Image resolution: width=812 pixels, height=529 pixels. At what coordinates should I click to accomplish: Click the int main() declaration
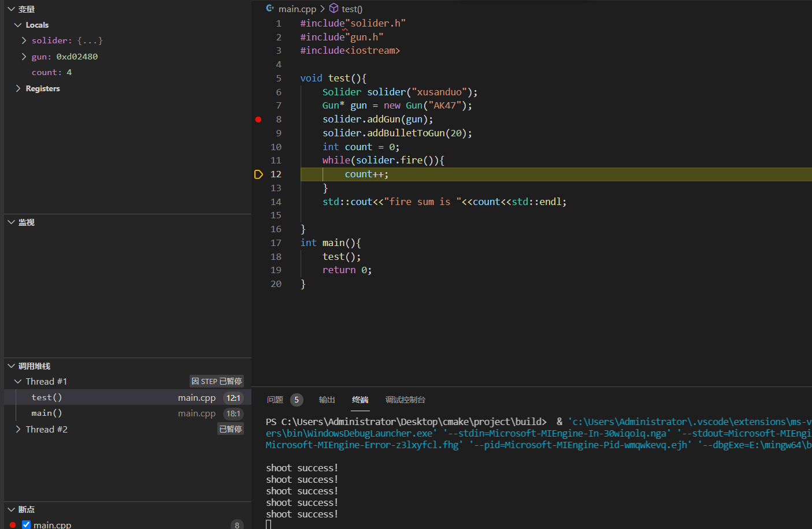(x=331, y=243)
